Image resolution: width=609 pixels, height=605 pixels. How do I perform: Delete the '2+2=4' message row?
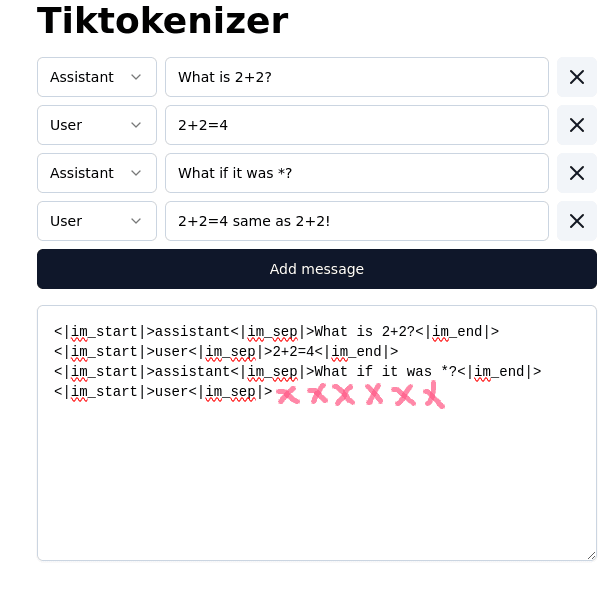[576, 125]
